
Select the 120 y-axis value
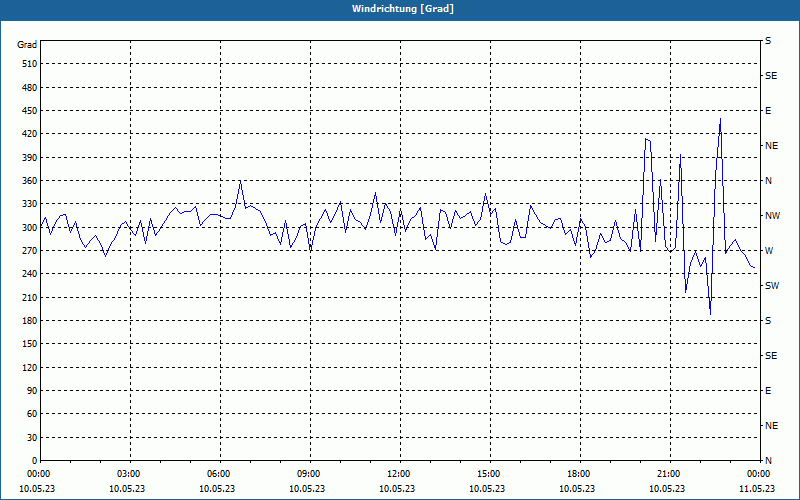[x=30, y=367]
